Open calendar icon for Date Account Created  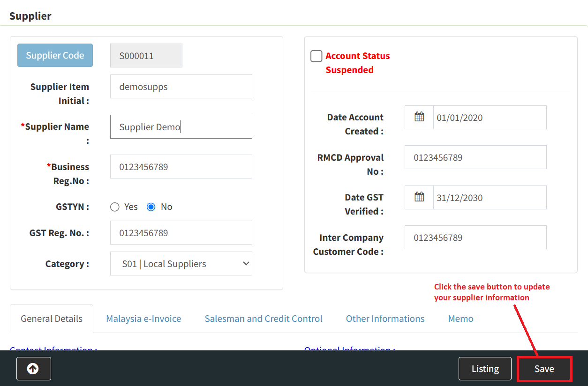tap(419, 117)
